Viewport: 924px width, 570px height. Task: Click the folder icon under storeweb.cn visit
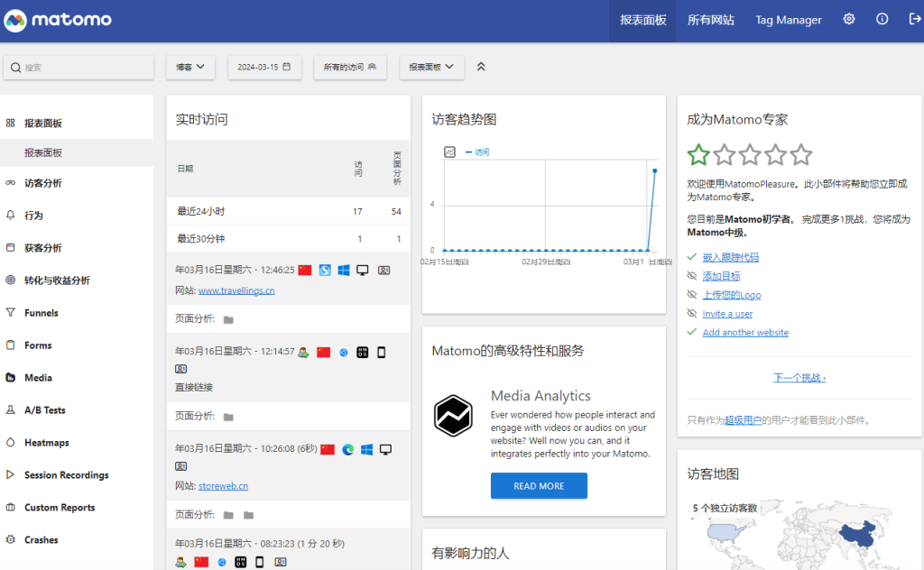click(x=228, y=515)
